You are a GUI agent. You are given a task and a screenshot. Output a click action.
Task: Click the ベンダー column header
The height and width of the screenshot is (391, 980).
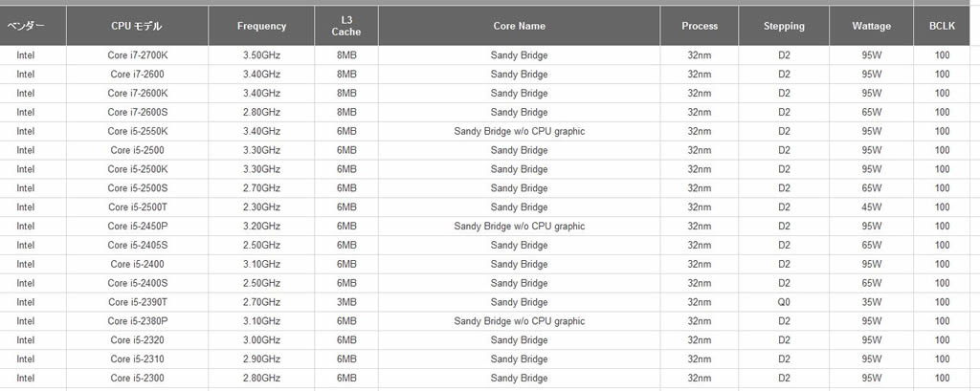point(26,26)
